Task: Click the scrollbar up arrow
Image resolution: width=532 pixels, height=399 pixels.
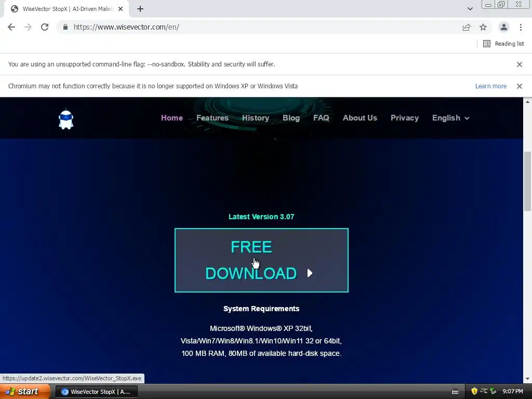Action: click(528, 101)
